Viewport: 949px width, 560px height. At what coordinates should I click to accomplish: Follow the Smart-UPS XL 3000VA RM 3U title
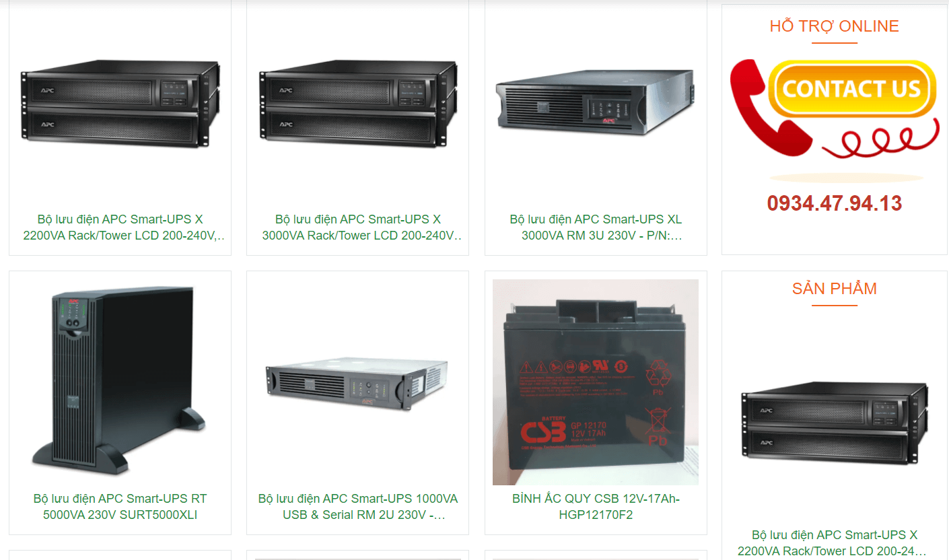coord(596,228)
